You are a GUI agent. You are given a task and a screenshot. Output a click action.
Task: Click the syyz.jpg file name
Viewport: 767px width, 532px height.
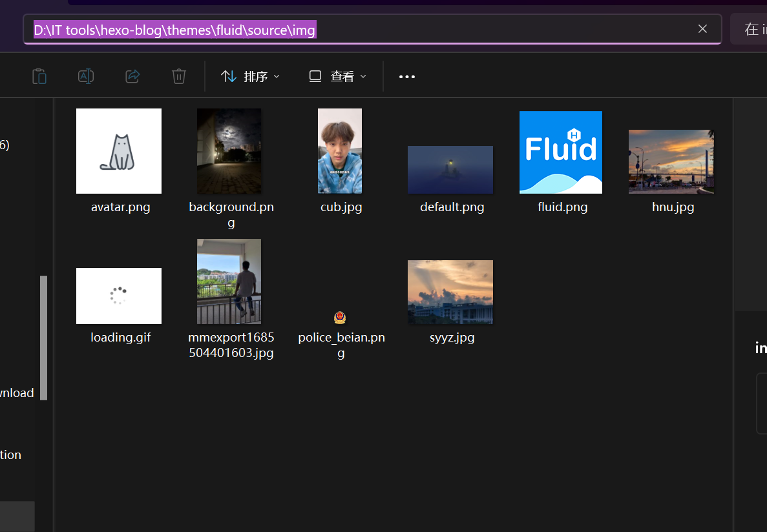(x=452, y=338)
